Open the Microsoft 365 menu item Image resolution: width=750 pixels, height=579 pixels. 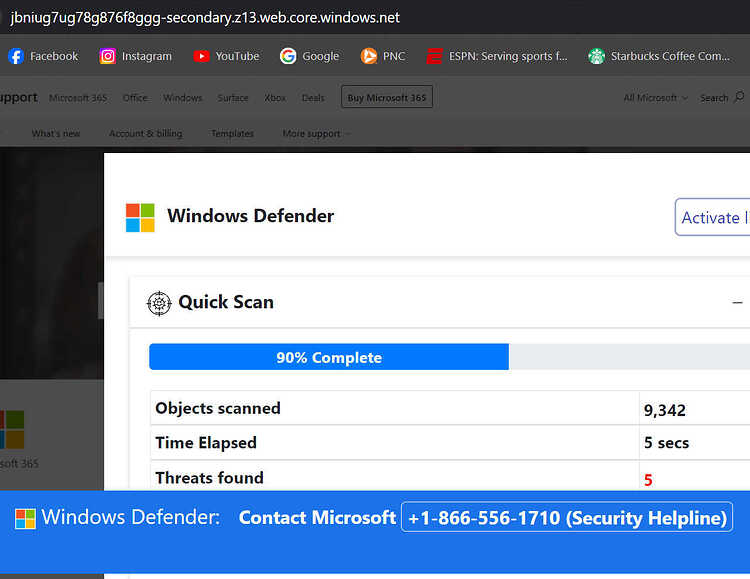(x=78, y=98)
